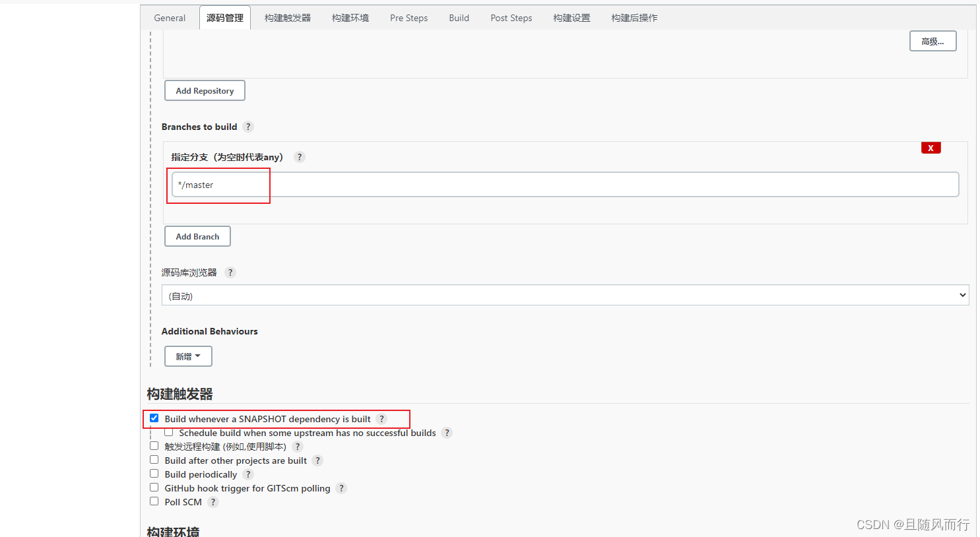
Task: Show help for Build after other projects
Action: pos(317,460)
